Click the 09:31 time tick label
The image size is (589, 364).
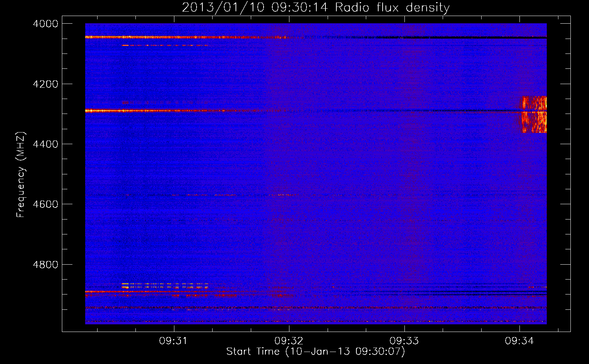[x=173, y=341]
